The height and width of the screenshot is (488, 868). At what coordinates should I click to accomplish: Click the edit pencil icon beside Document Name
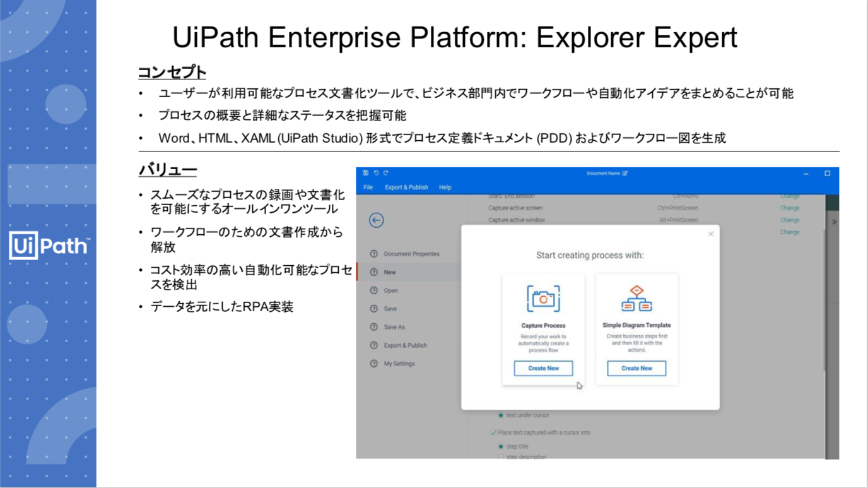tap(625, 174)
